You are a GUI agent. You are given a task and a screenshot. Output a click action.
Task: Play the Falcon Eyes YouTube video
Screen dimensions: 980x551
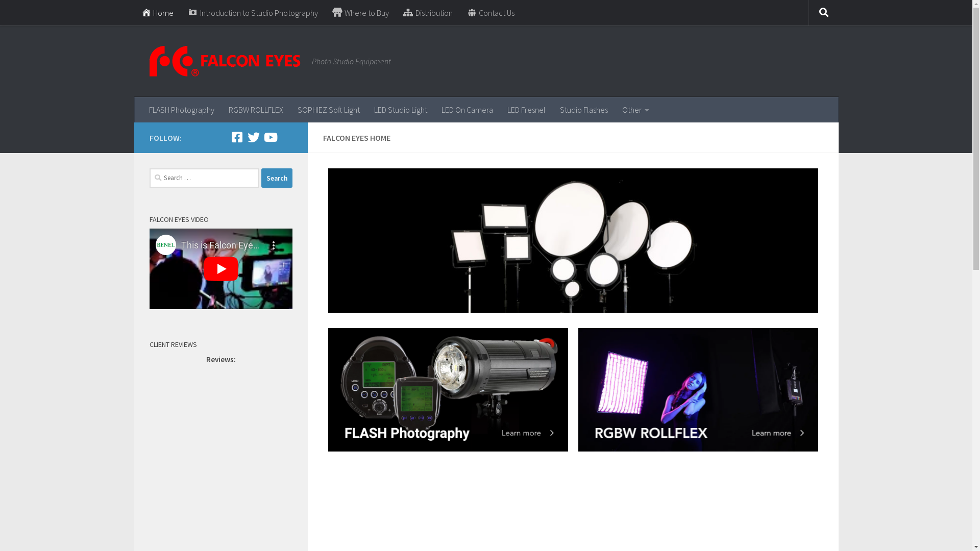point(220,269)
